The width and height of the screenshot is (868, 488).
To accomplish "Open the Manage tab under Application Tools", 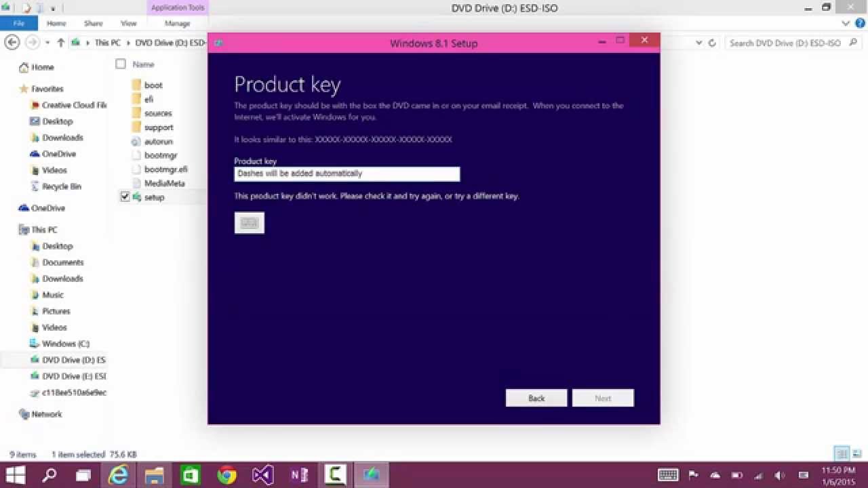I will coord(177,23).
